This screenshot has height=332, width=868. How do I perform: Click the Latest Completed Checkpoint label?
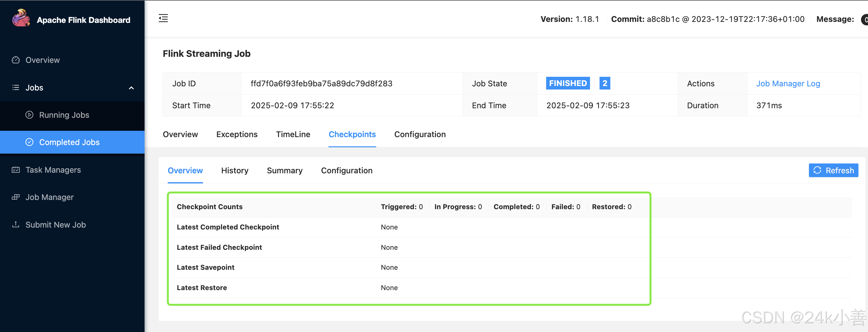[x=228, y=227]
